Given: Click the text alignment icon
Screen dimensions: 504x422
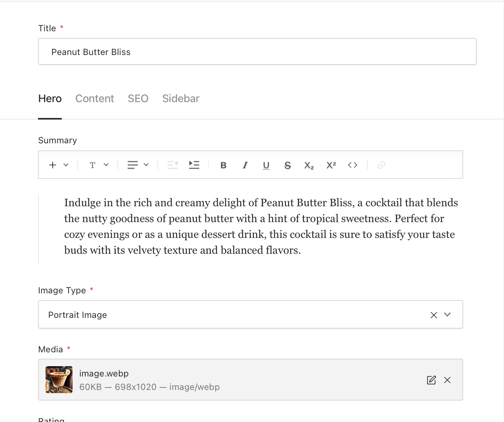Looking at the screenshot, I should click(133, 165).
